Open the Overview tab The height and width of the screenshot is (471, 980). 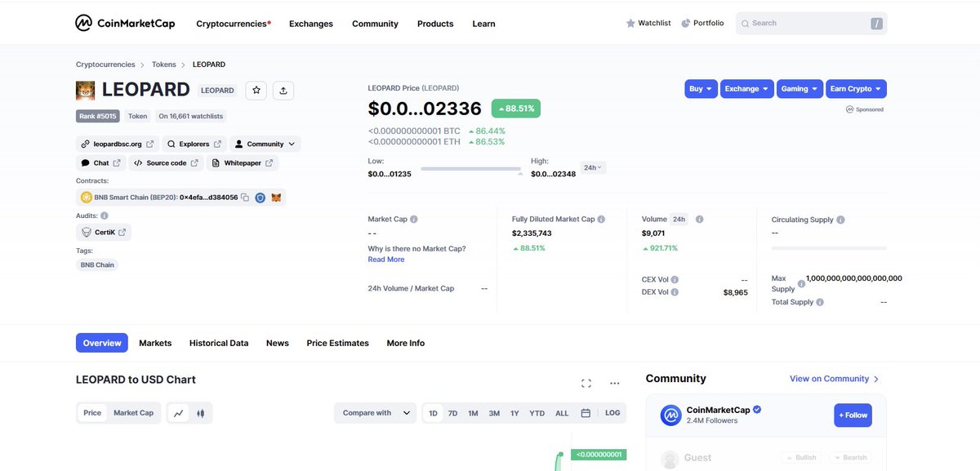click(102, 343)
